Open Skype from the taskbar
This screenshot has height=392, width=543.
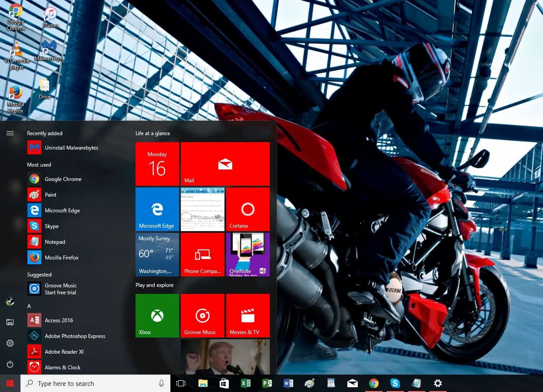pos(395,383)
